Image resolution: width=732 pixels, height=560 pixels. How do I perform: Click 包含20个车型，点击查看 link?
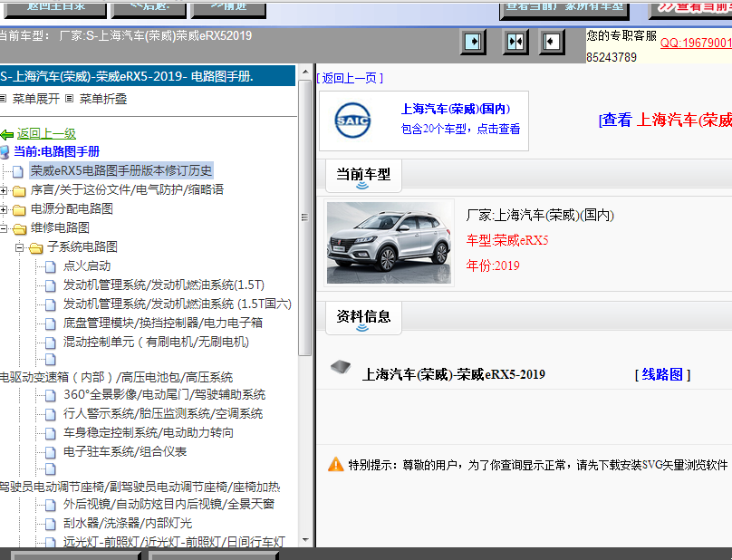click(460, 129)
